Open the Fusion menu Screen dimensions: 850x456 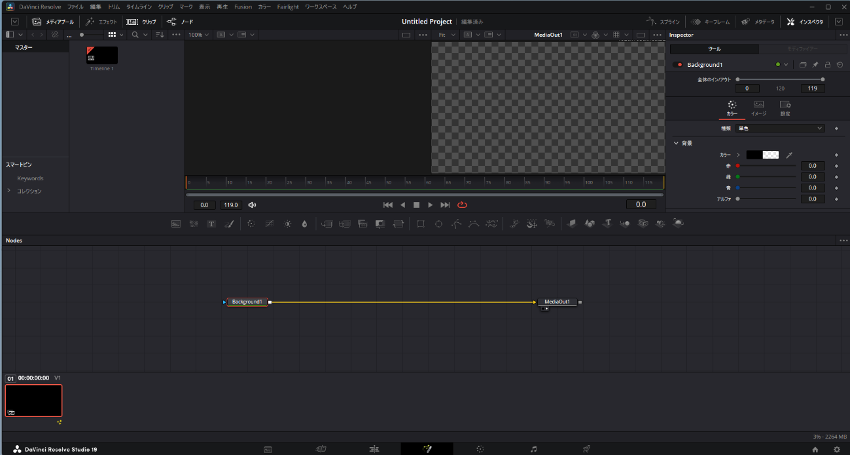[243, 6]
